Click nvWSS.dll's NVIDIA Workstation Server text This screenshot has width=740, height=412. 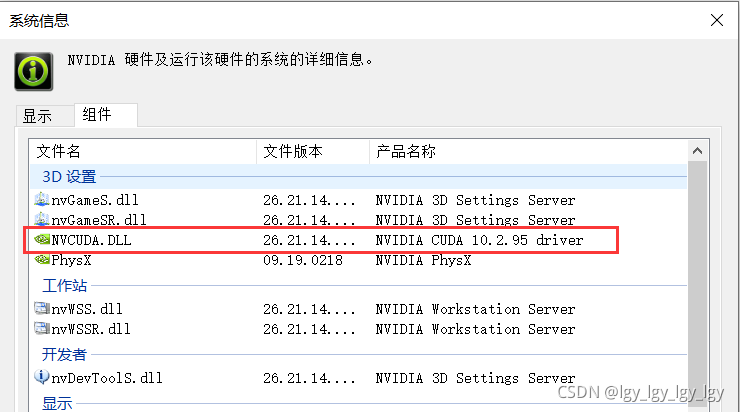(475, 309)
